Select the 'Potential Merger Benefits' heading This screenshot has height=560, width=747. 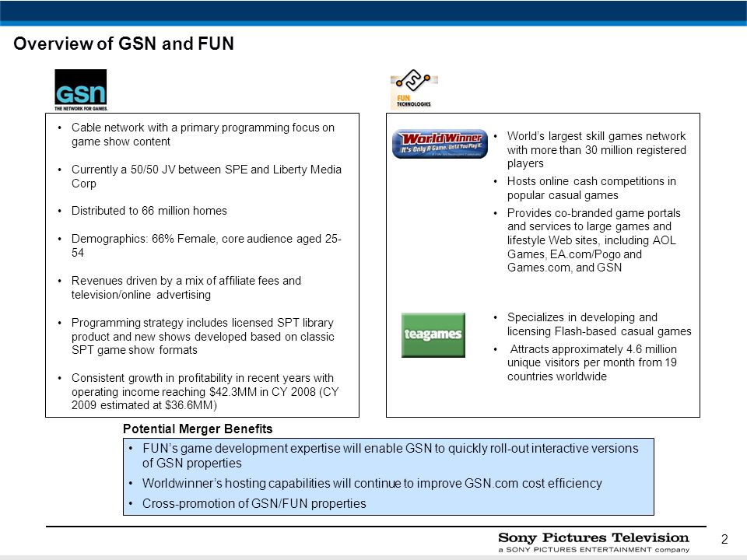pos(198,429)
